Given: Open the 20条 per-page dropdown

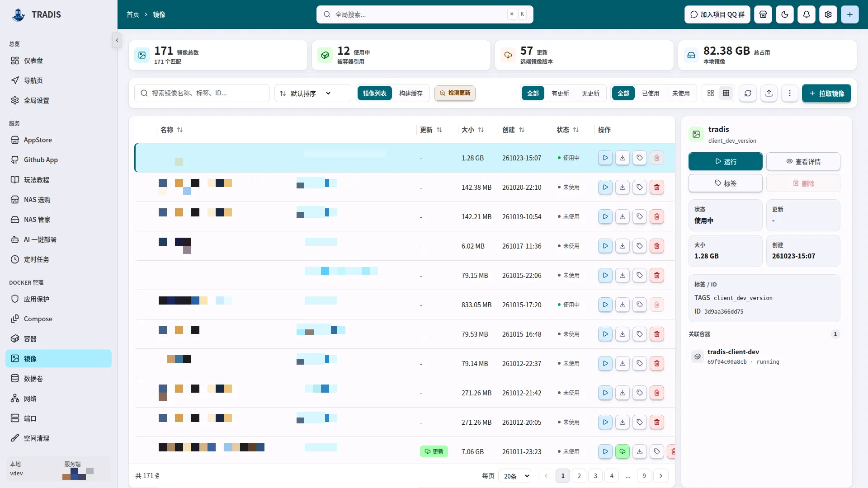Looking at the screenshot, I should 514,476.
